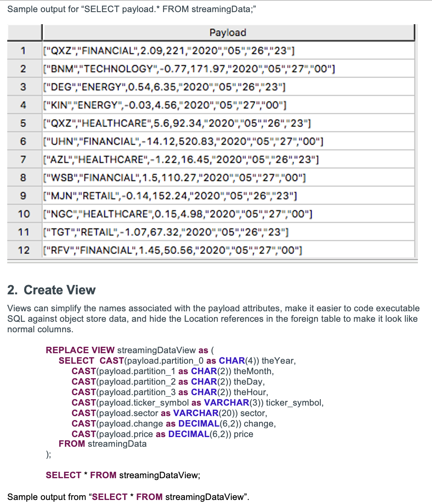Select the DEG ENERGY payload cell

point(164,87)
